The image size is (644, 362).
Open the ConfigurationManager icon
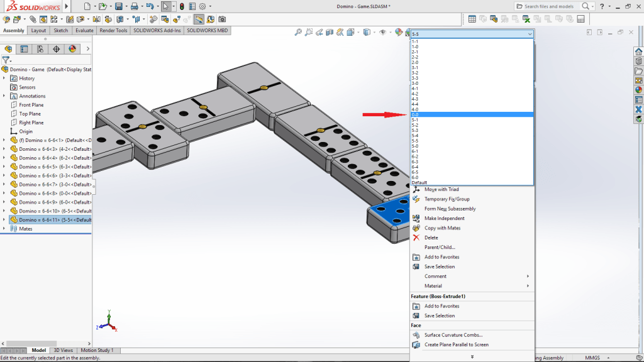click(x=40, y=50)
